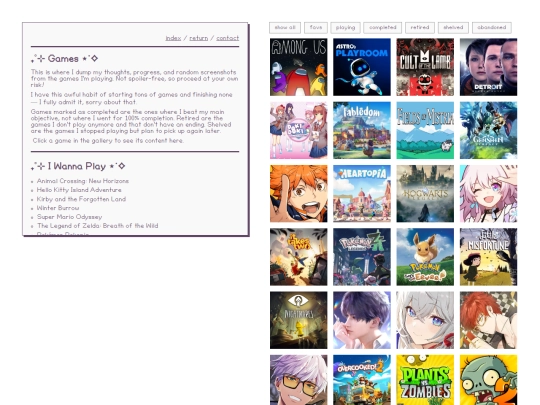Click the pink-haired winking girl cover

(488, 194)
